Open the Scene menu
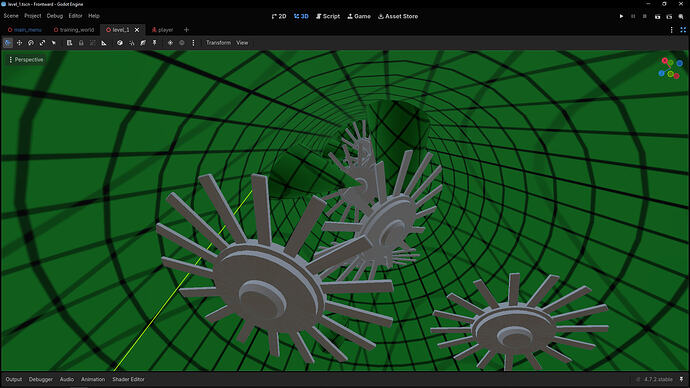 11,16
